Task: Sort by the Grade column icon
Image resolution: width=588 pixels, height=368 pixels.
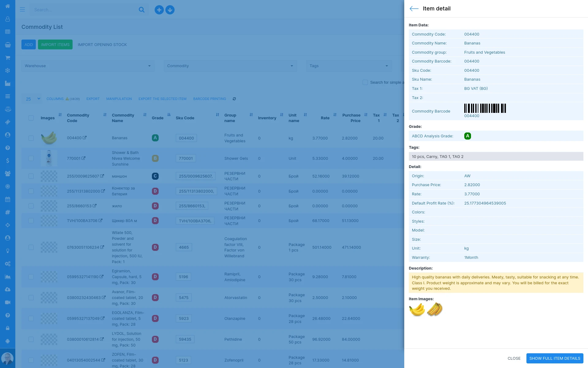Action: click(x=169, y=115)
